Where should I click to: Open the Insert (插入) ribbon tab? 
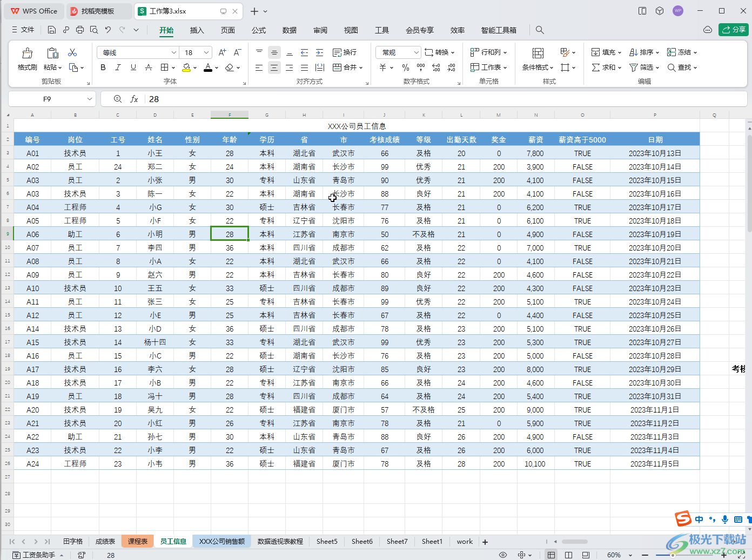click(x=197, y=30)
